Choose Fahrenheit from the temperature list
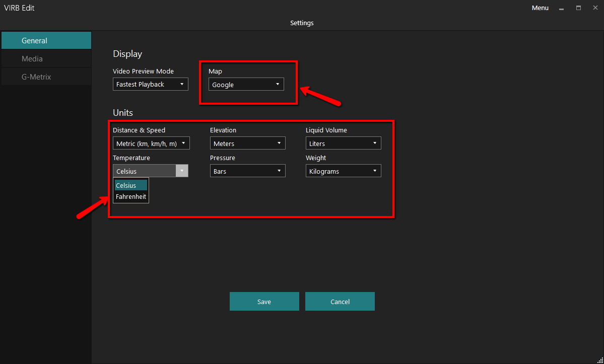The height and width of the screenshot is (364, 604). tap(130, 197)
